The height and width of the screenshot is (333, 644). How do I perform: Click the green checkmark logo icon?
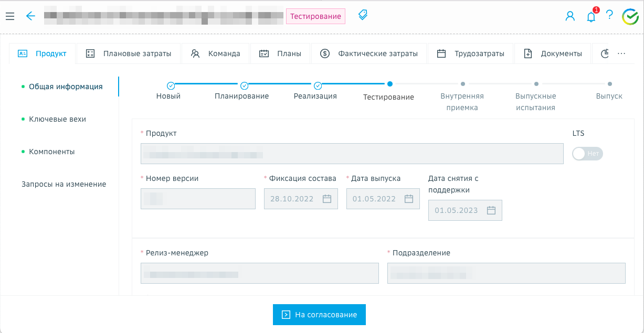tap(630, 17)
